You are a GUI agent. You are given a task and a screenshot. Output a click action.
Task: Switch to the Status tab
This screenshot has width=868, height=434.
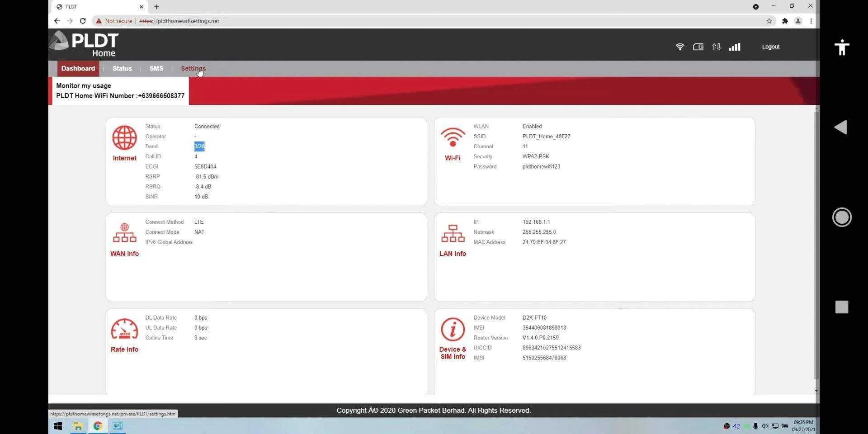point(122,69)
